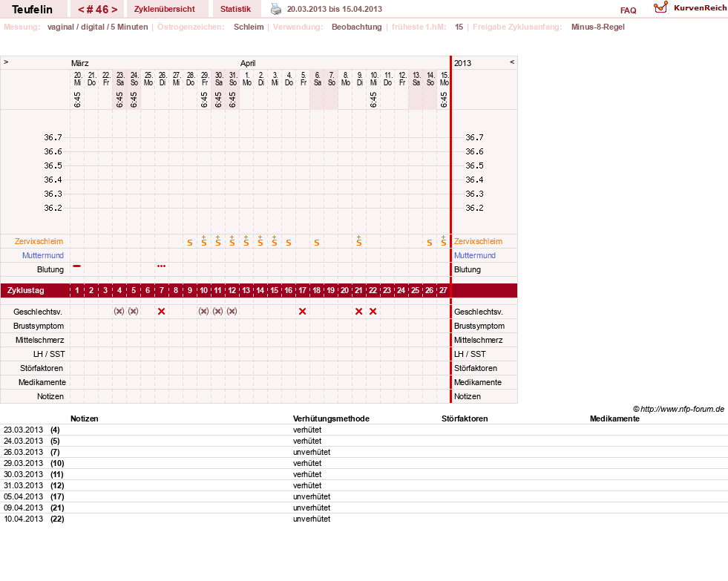Click the S mucus symbol on day 16
Screen dimensions: 728x581
[289, 243]
